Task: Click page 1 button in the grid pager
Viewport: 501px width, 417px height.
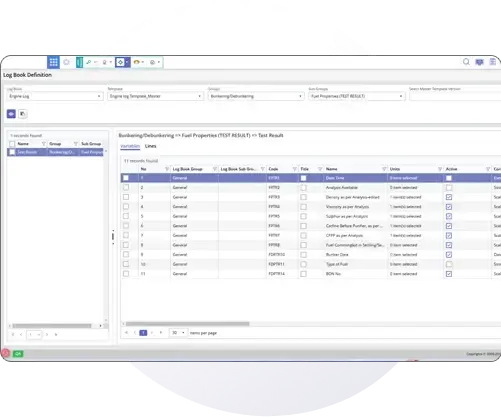Action: [x=143, y=333]
